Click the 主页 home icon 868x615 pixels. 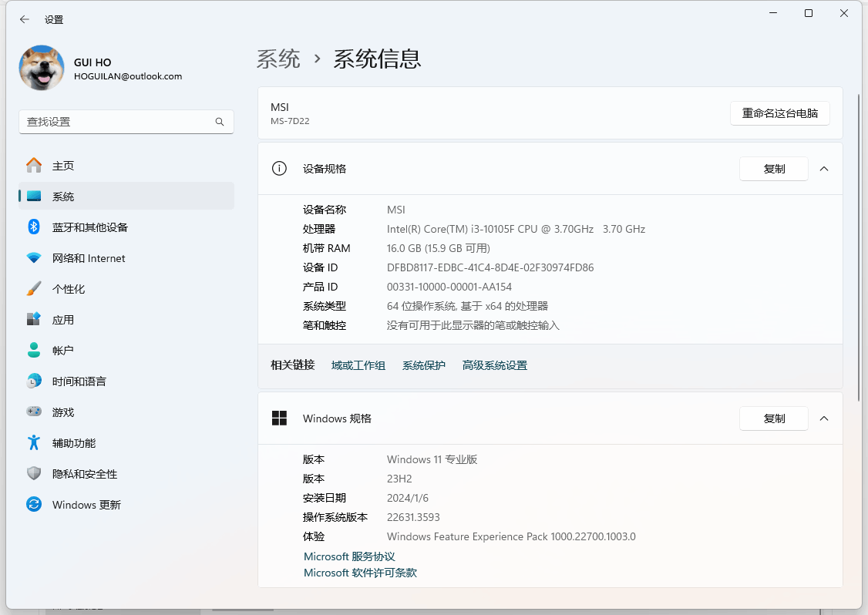[x=34, y=165]
